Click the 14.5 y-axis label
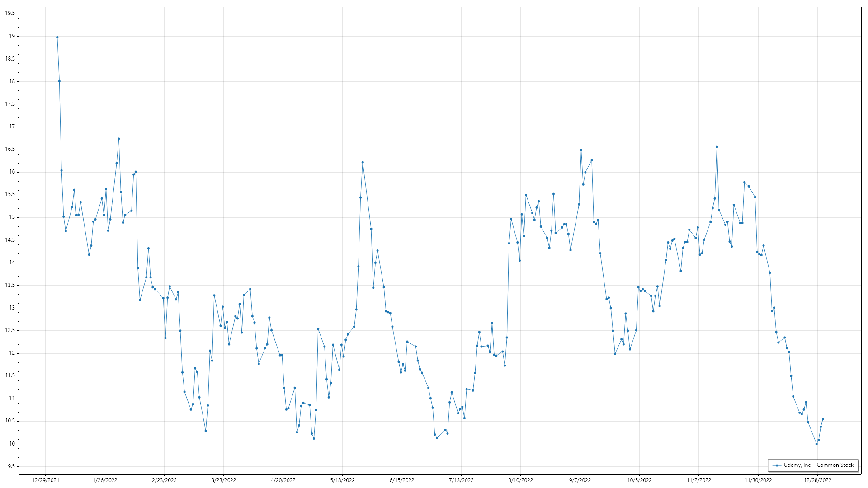868x488 pixels. [x=10, y=240]
